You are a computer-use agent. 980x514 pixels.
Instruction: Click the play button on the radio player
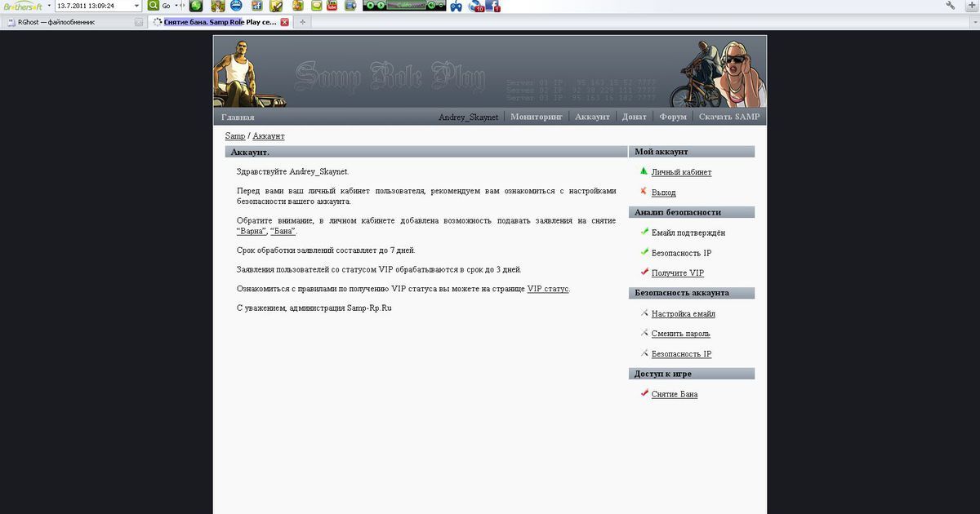click(x=380, y=6)
